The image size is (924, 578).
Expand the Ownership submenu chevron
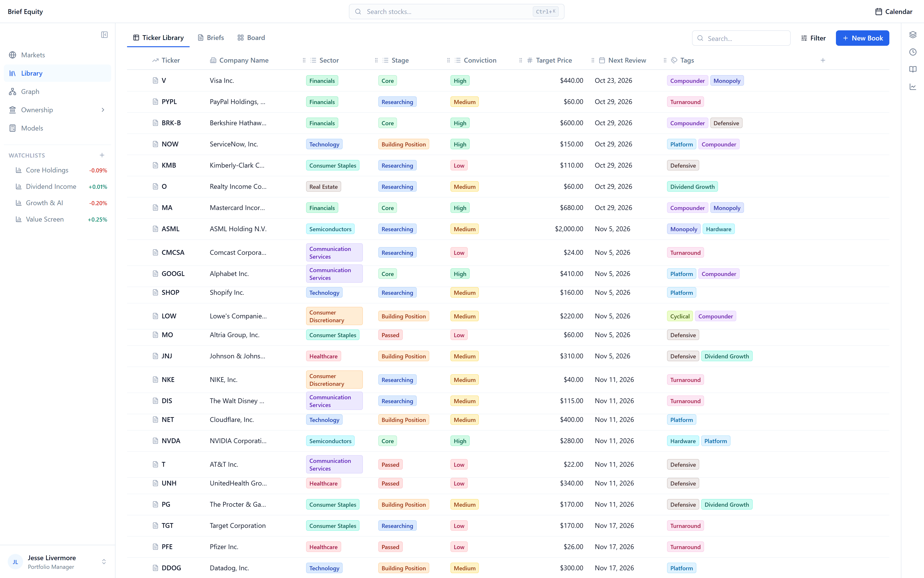103,110
